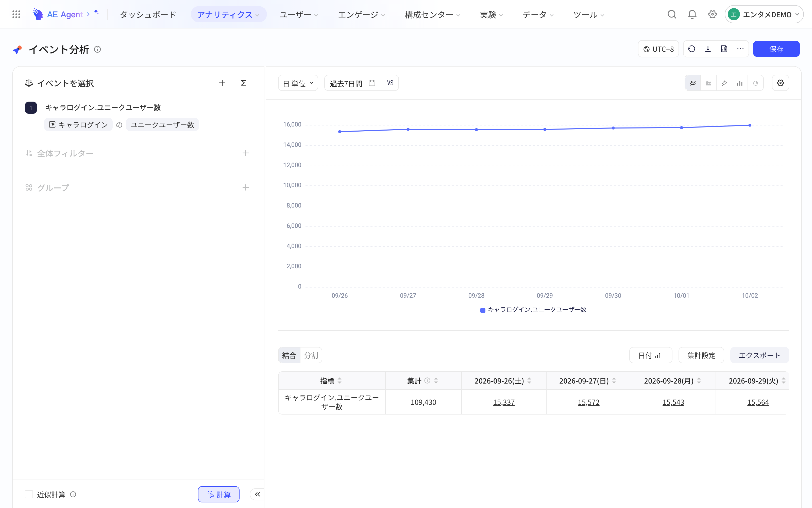Open the AE Agent assistant
The image size is (812, 508).
tap(65, 14)
